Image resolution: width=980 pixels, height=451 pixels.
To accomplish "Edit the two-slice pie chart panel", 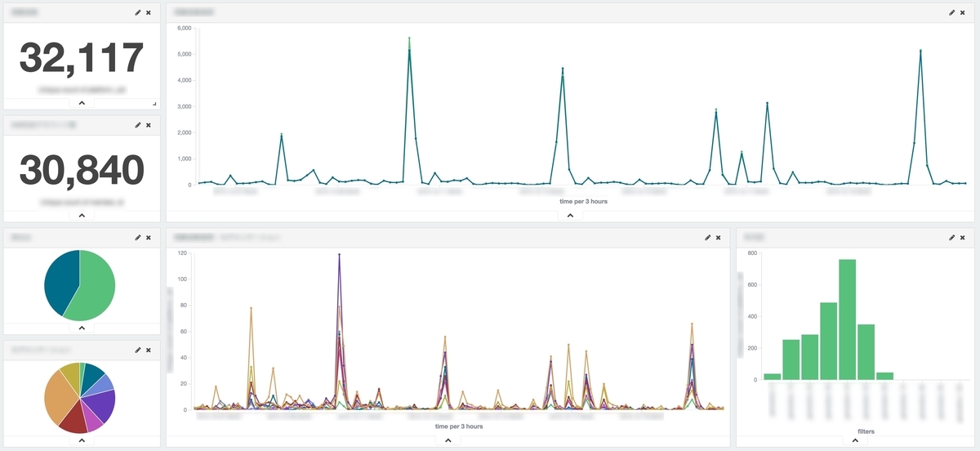I will (138, 237).
